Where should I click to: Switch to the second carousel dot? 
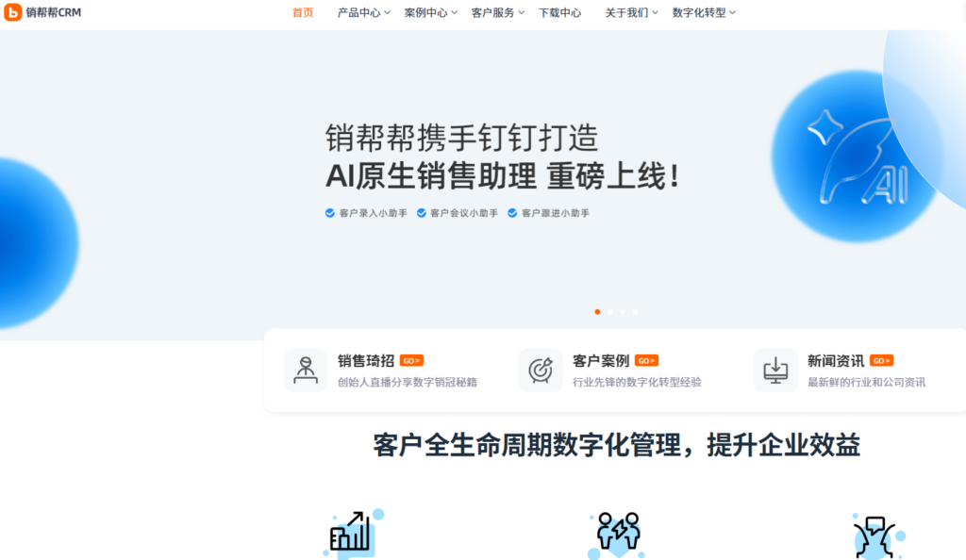pos(610,311)
